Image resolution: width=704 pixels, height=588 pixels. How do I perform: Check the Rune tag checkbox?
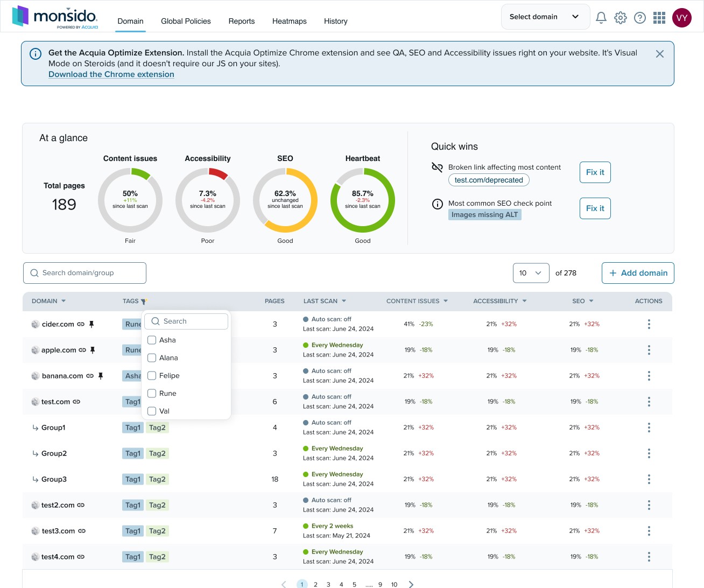(152, 394)
